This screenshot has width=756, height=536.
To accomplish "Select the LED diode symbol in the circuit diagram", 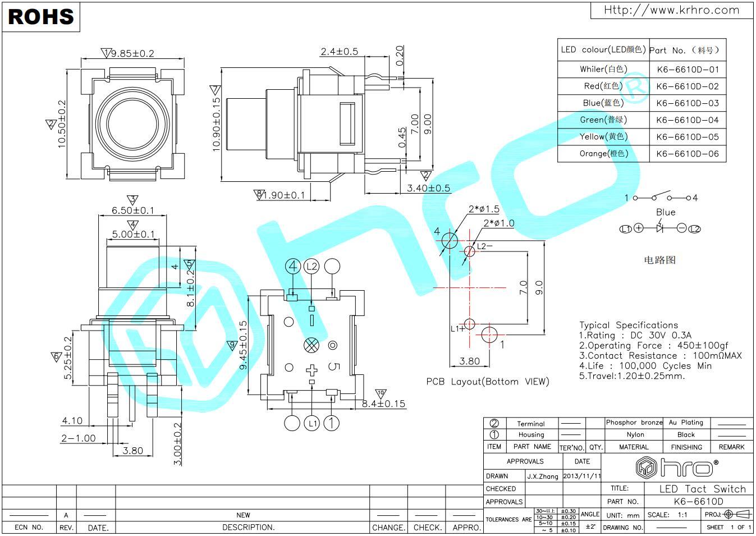I will click(x=660, y=228).
